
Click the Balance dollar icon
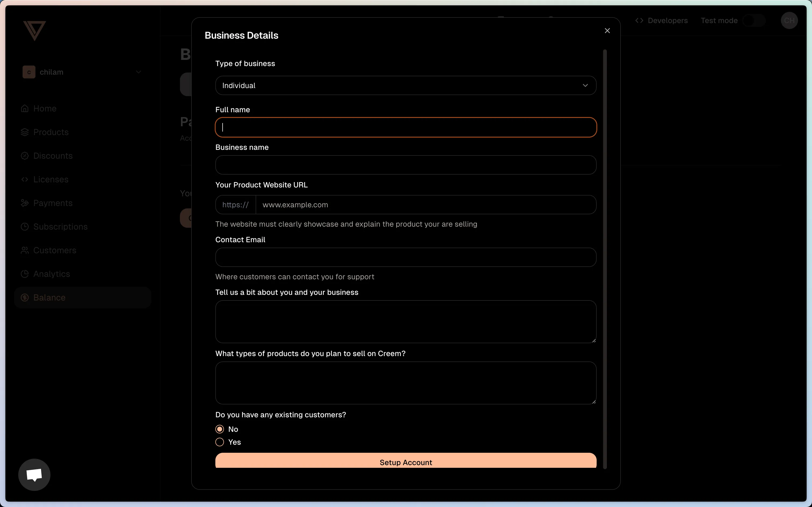tap(25, 298)
